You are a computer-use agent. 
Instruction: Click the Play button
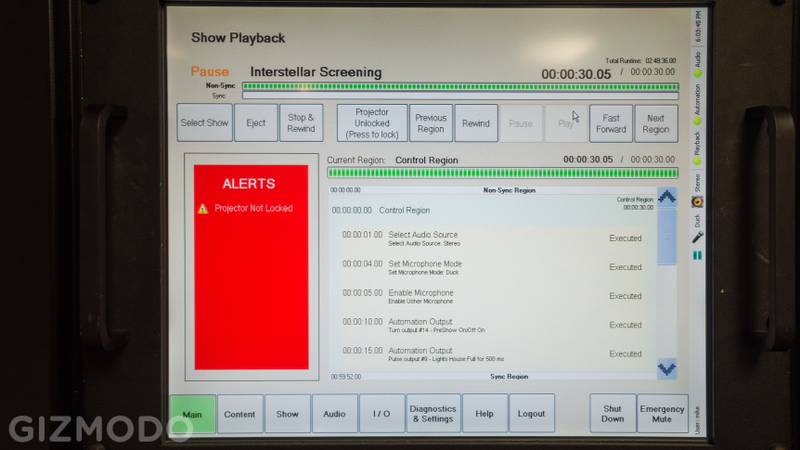(x=566, y=123)
